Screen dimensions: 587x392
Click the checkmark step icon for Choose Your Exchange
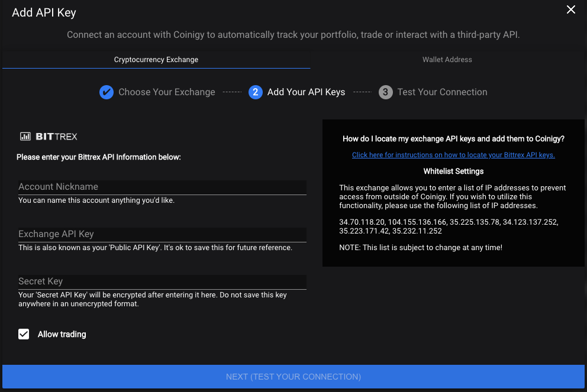[x=107, y=92]
